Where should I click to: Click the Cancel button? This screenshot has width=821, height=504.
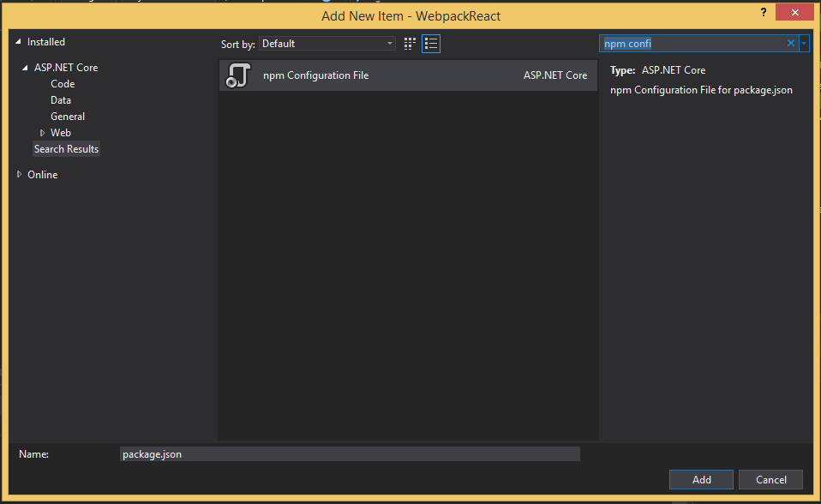pos(770,479)
